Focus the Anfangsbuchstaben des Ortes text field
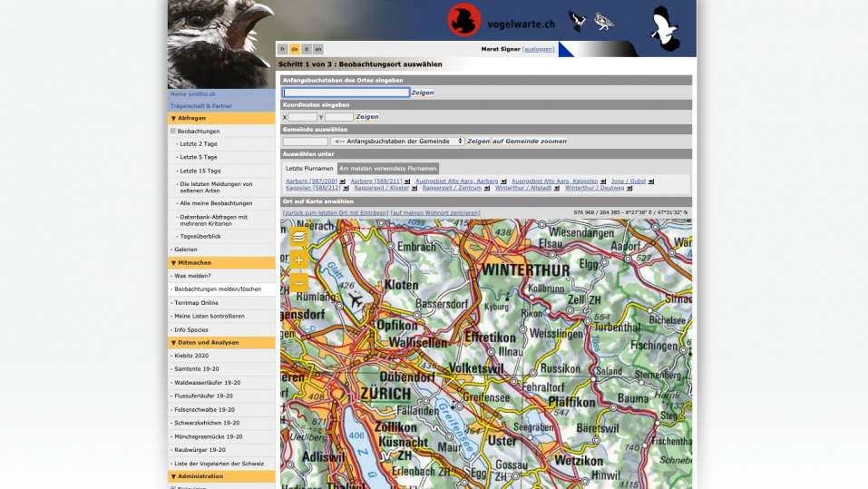The width and height of the screenshot is (868, 489). tap(346, 93)
